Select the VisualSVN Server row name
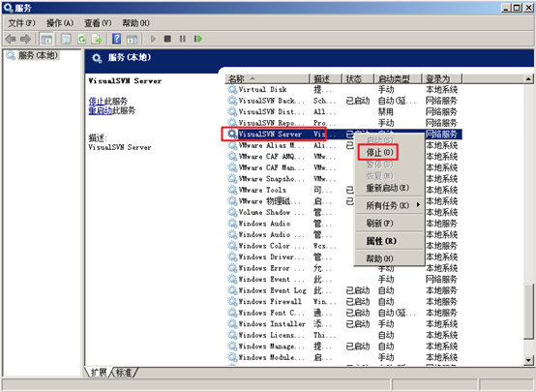The width and height of the screenshot is (536, 392). [x=270, y=135]
